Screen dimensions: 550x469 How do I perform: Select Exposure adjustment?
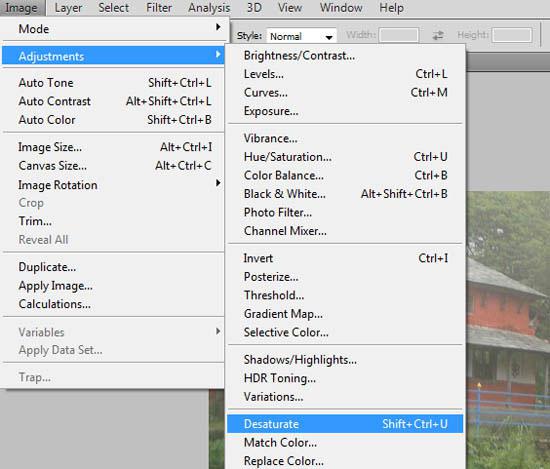345,111
